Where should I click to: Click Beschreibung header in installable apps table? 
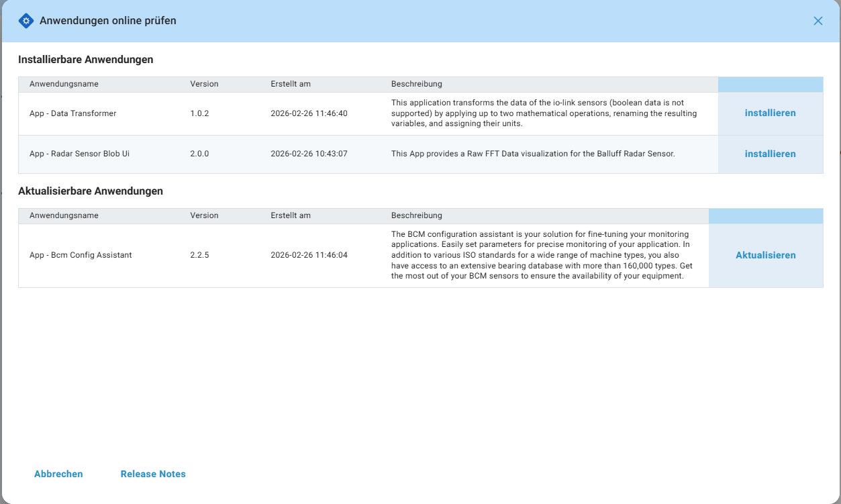coord(416,85)
